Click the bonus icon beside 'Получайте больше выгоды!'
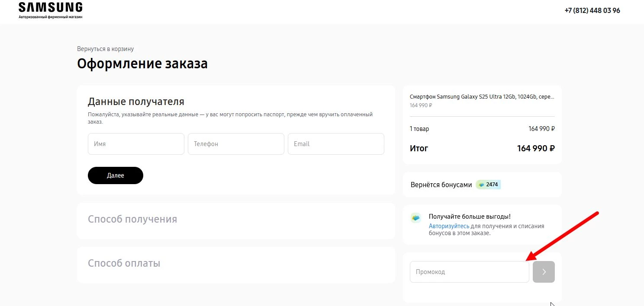 tap(416, 218)
